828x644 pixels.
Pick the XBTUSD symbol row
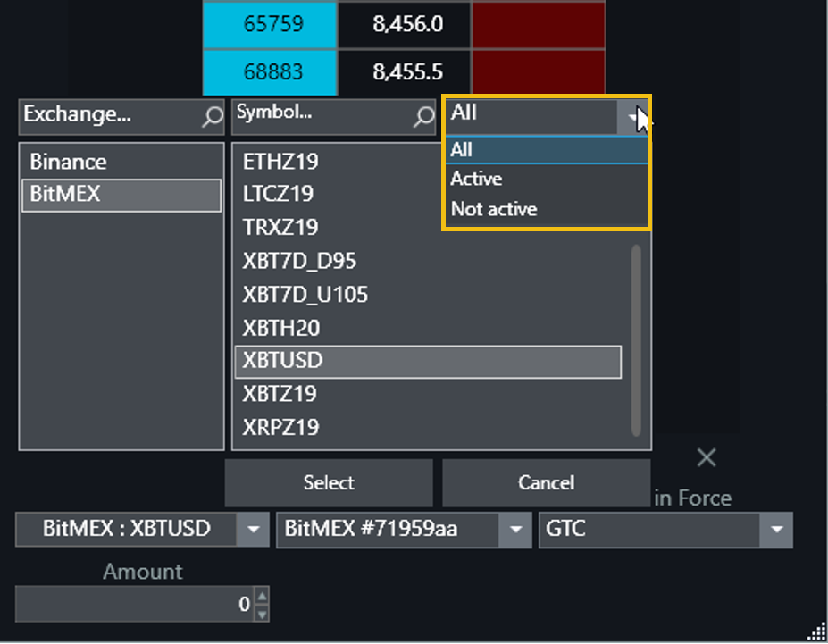click(x=428, y=362)
